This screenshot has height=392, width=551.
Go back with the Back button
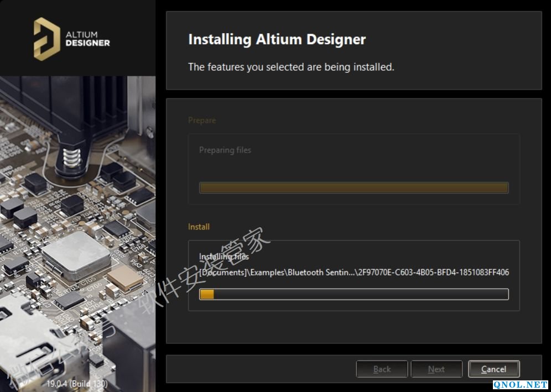382,369
